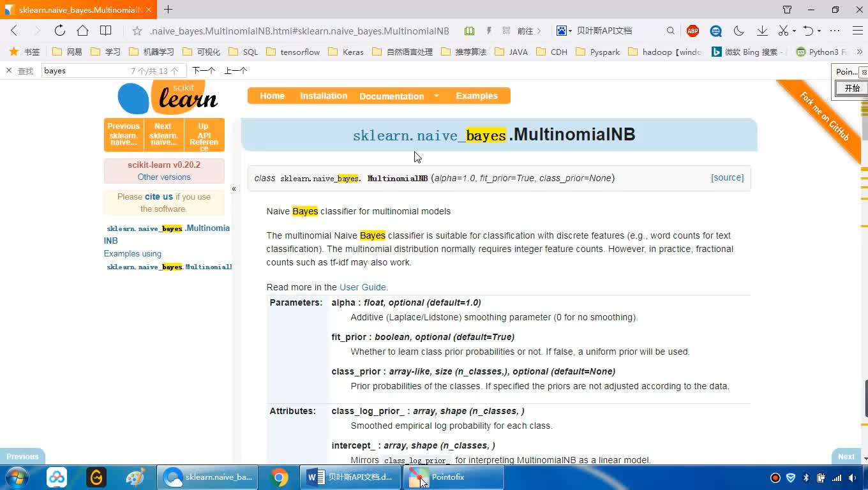Open the Examples menu item
This screenshot has width=868, height=490.
click(x=476, y=96)
